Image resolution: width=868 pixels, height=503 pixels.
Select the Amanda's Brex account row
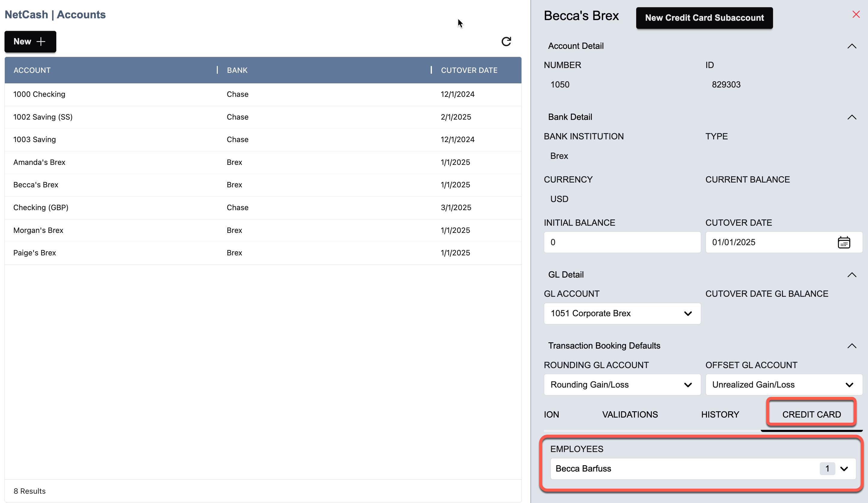tap(39, 162)
